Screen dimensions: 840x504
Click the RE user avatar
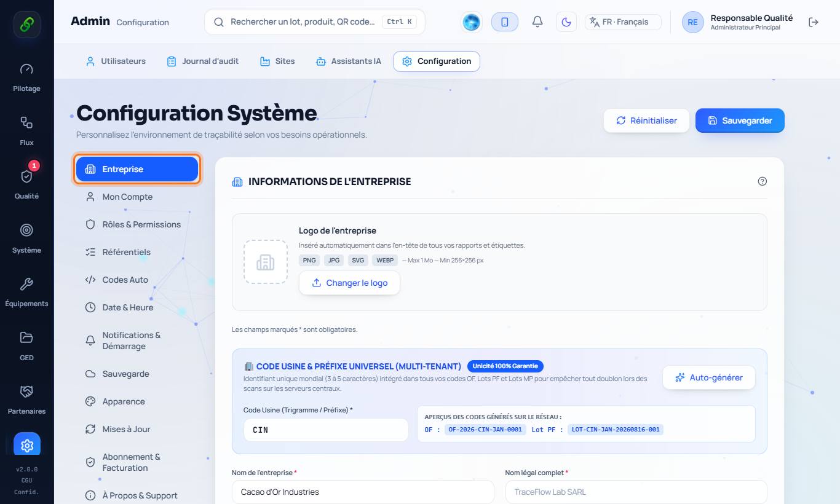tap(692, 22)
